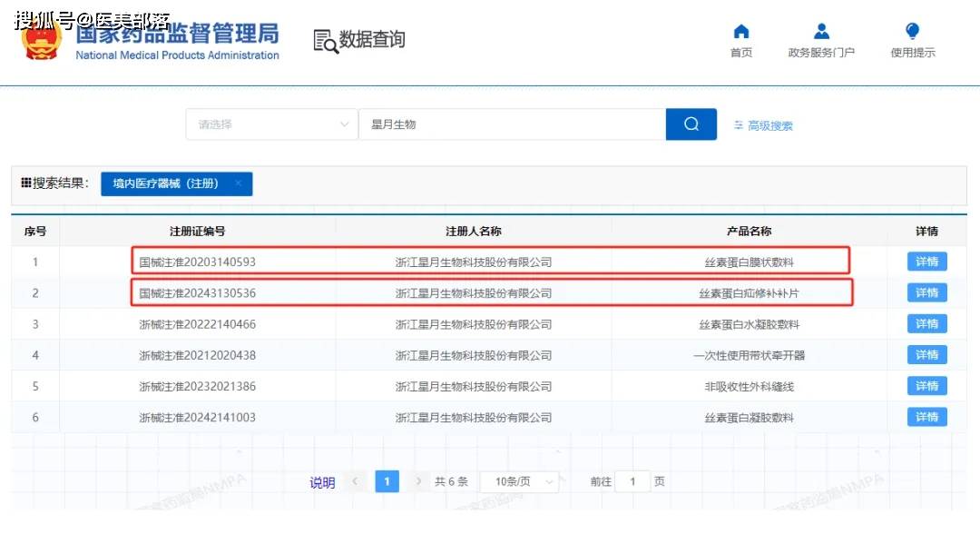Click National Medical Products Administration text

[178, 55]
